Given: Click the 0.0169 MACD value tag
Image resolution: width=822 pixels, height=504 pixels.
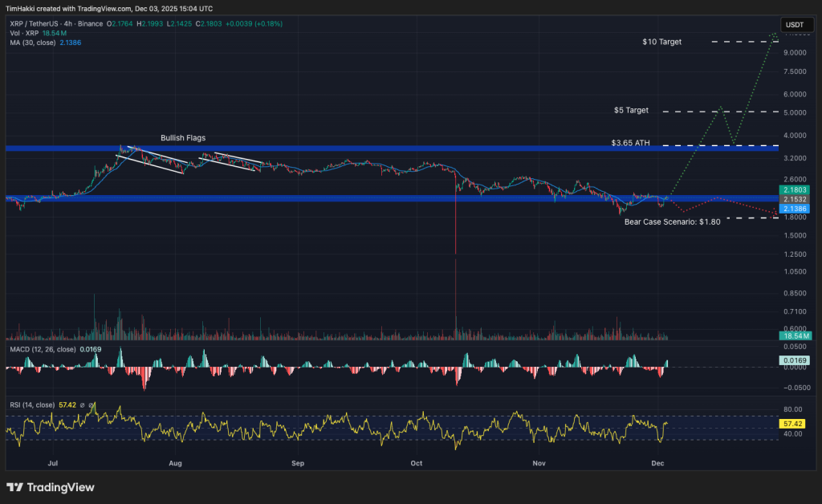Looking at the screenshot, I should [796, 361].
